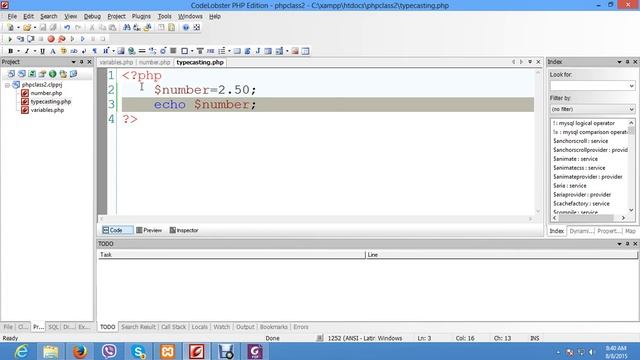Image resolution: width=640 pixels, height=360 pixels.
Task: Insert a paragraph mark tag icon
Action: click(x=94, y=51)
